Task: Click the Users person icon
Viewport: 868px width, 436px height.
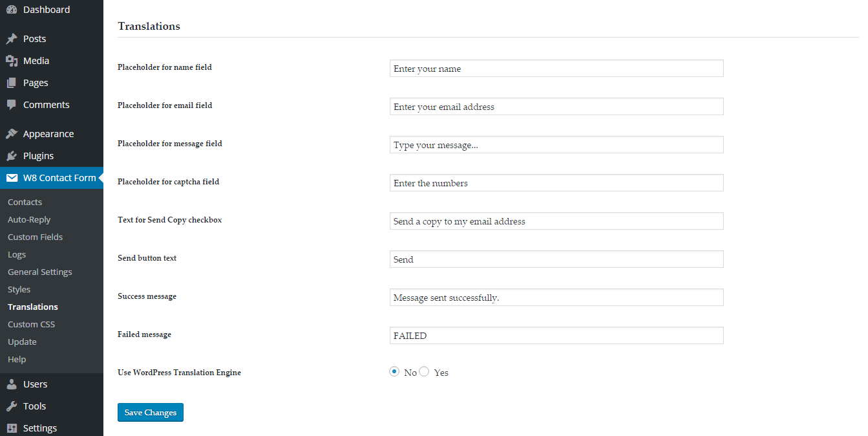Action: (12, 384)
